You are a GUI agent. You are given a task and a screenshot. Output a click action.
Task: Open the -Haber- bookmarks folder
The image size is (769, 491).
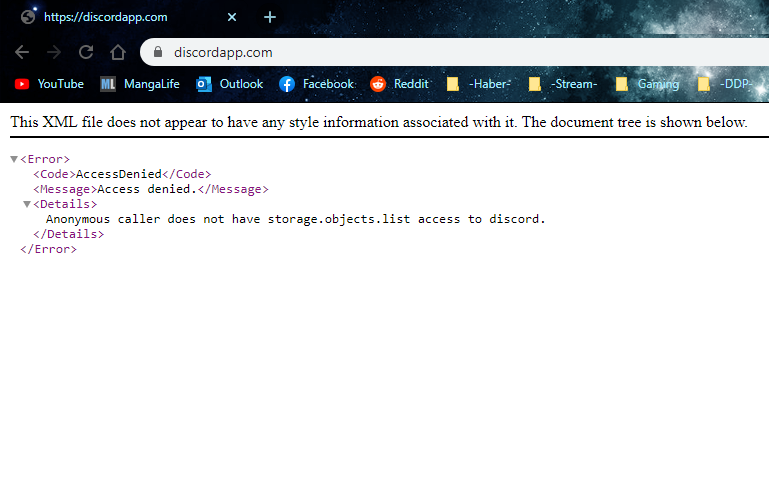pos(479,84)
